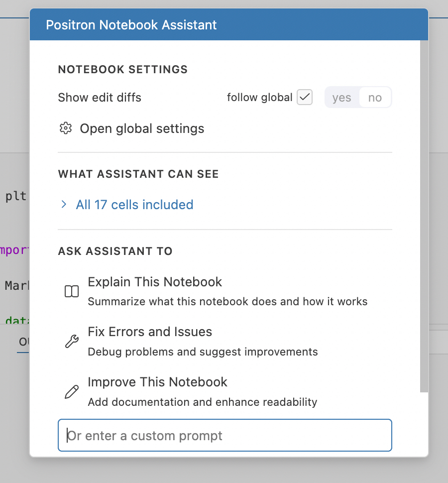Click the wrench icon for Fix Errors

point(72,341)
